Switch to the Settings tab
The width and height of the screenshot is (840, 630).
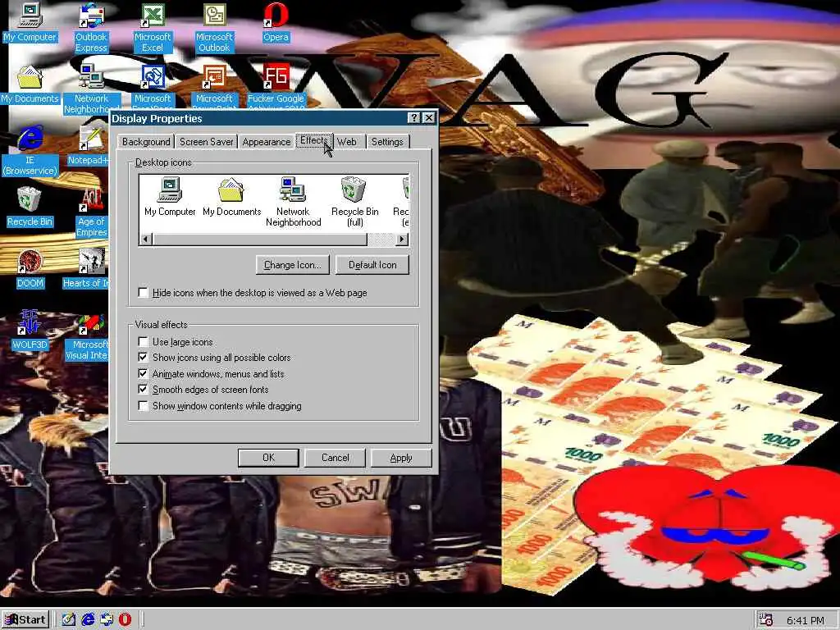387,141
